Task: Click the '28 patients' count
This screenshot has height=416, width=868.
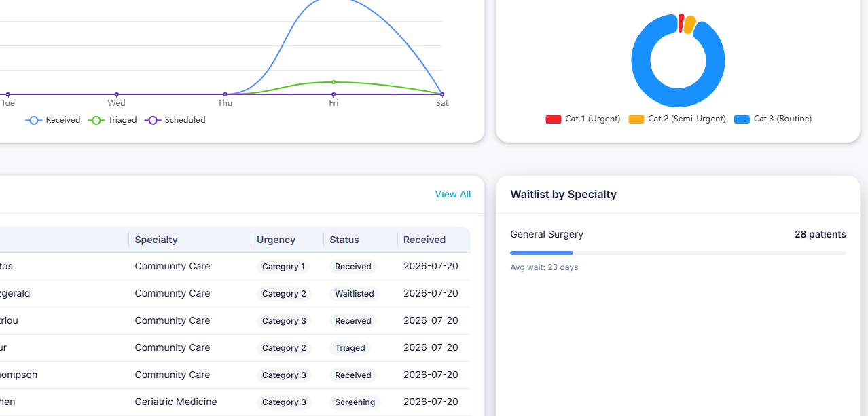Action: pyautogui.click(x=820, y=234)
